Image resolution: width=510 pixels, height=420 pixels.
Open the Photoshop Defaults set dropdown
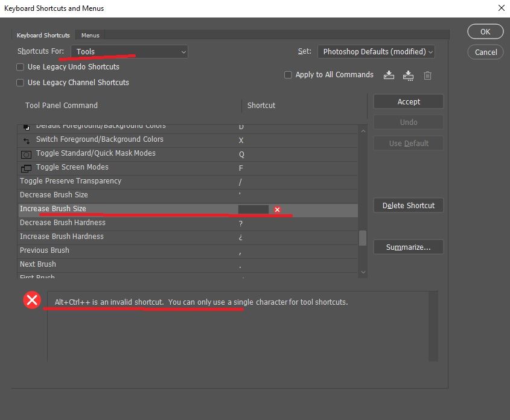point(376,52)
